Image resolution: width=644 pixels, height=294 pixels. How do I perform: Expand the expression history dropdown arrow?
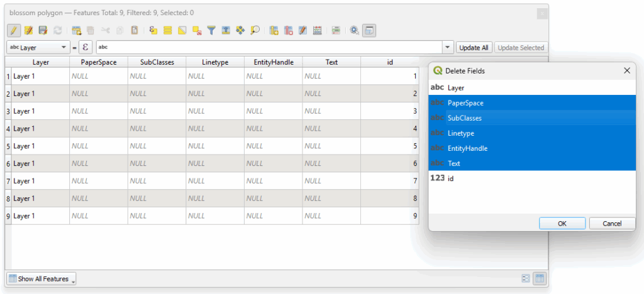click(448, 47)
